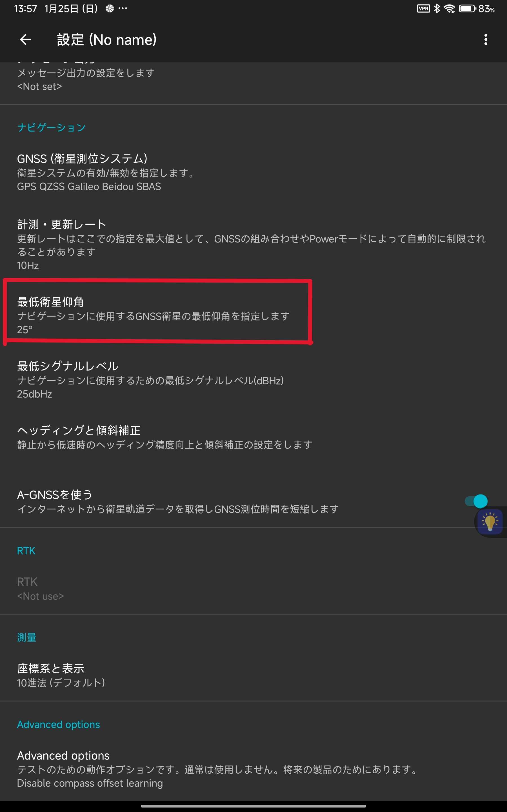This screenshot has height=812, width=507.
Task: Tap the floating lightbulb hint icon
Action: coord(490,522)
